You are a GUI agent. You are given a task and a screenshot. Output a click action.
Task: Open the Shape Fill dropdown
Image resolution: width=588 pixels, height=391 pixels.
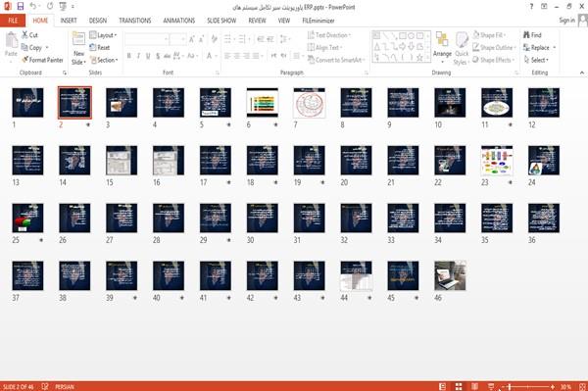point(489,35)
